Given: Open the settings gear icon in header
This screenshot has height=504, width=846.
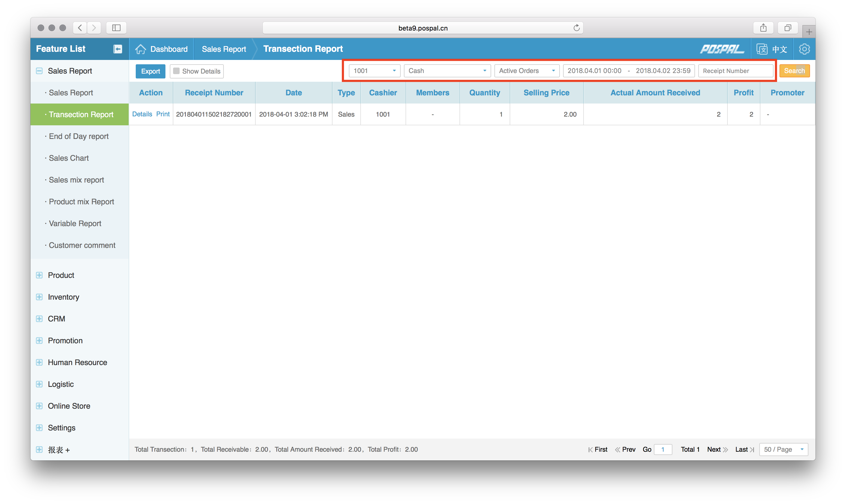Looking at the screenshot, I should click(804, 49).
